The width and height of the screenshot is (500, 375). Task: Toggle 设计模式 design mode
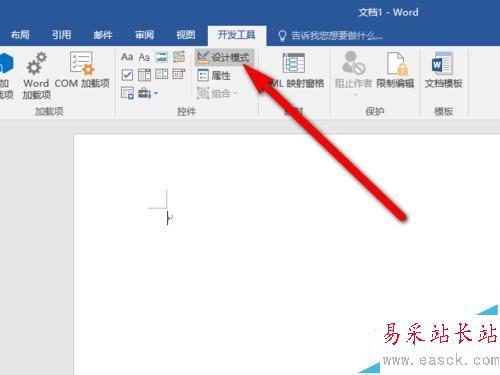click(x=224, y=57)
